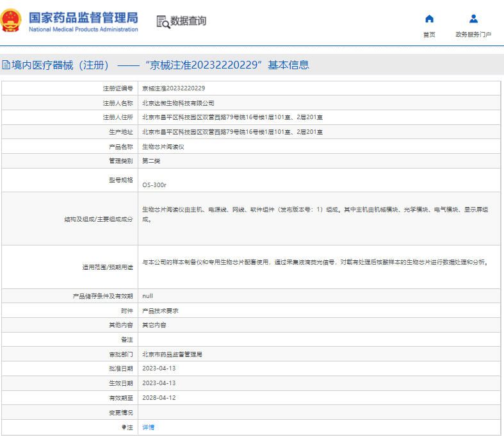Screen dimensions: 504x439
Task: Select model value OS-300r
Action: click(154, 185)
